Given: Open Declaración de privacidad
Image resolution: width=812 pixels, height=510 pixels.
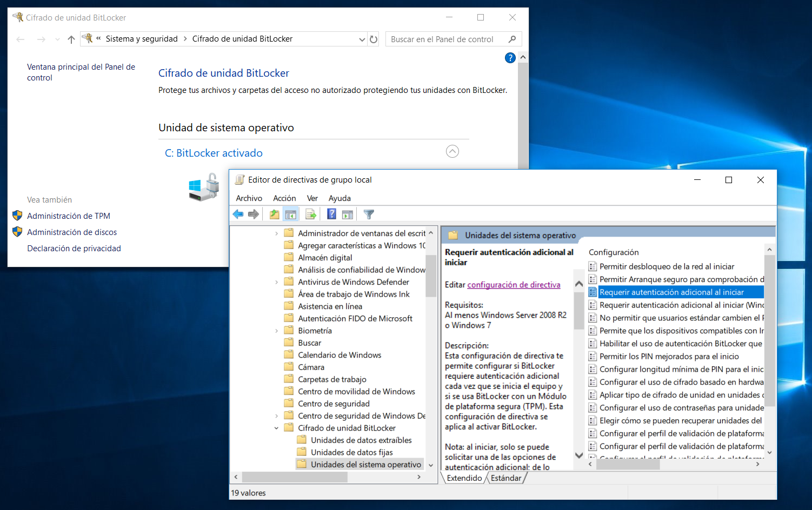Looking at the screenshot, I should click(74, 248).
